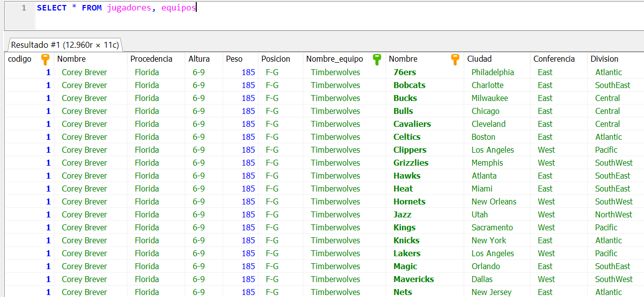Click the NorthWest division cell
This screenshot has height=297, width=644.
coord(614,214)
